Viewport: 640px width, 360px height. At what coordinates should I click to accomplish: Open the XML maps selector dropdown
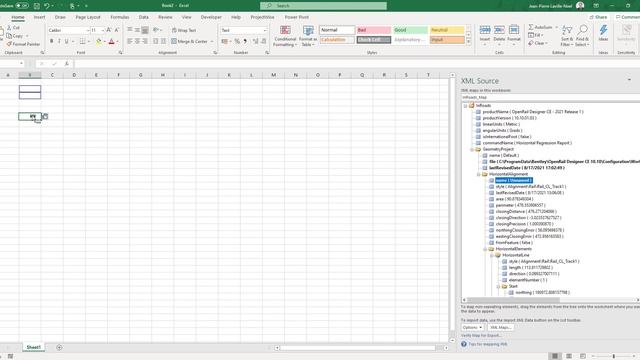pos(550,97)
